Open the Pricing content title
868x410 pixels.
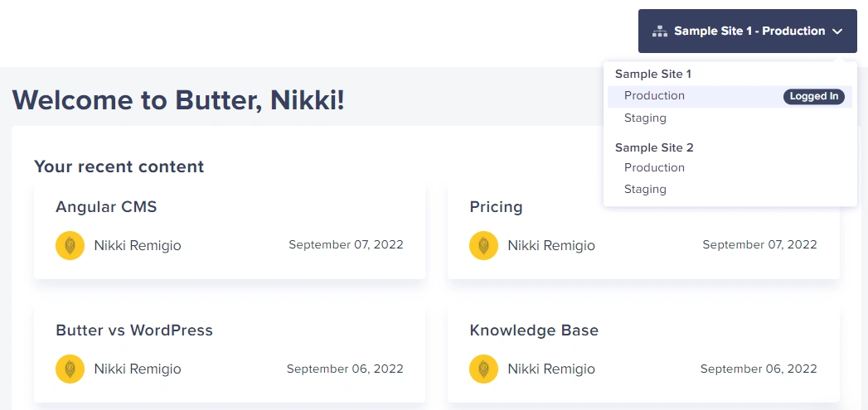[x=496, y=207]
